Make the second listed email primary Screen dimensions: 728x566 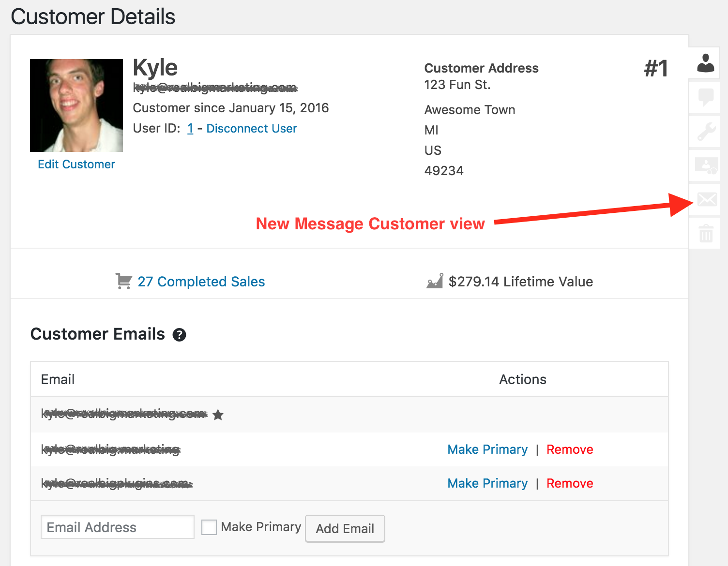(x=487, y=449)
